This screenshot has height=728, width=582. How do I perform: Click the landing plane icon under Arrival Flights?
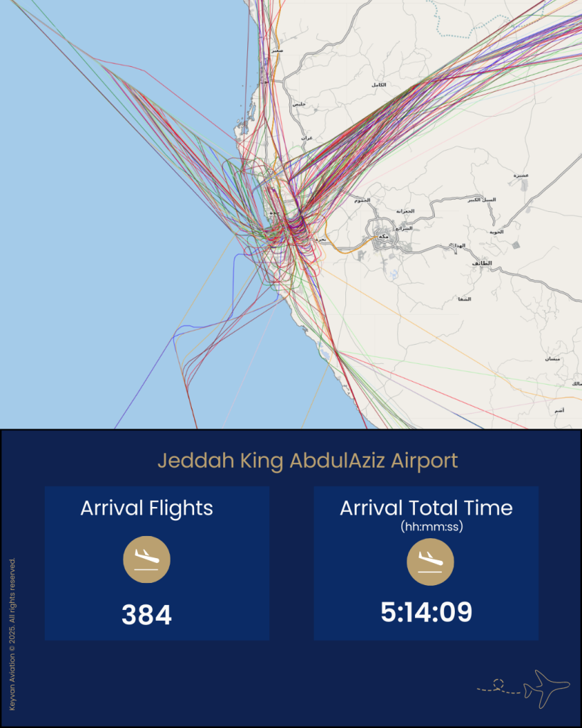click(146, 560)
